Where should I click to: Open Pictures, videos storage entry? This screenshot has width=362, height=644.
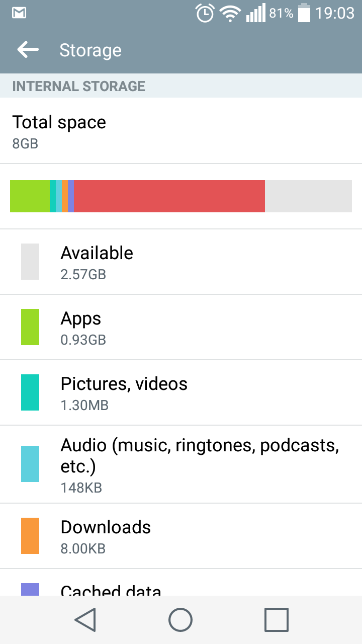click(181, 392)
